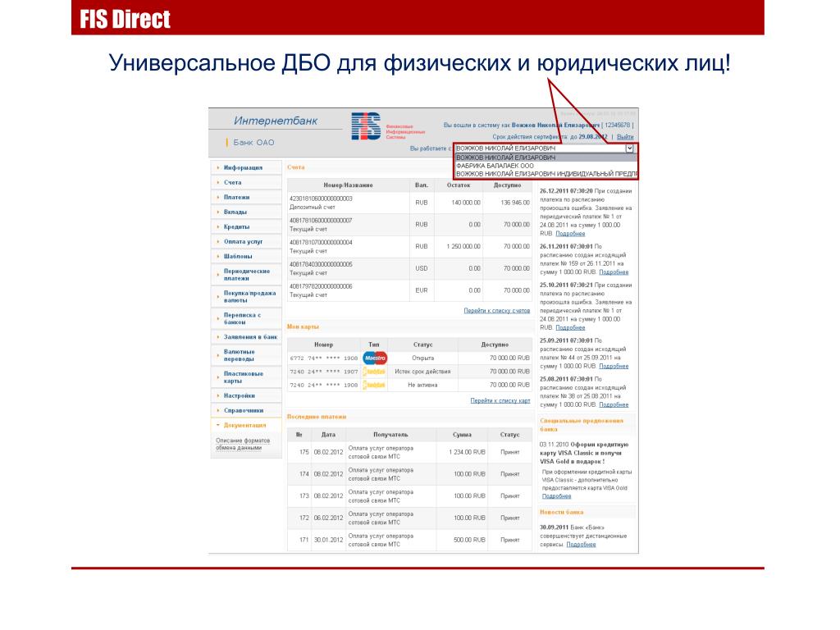Click the Получатель column header
Screen dimensions: 840x630
coord(390,435)
